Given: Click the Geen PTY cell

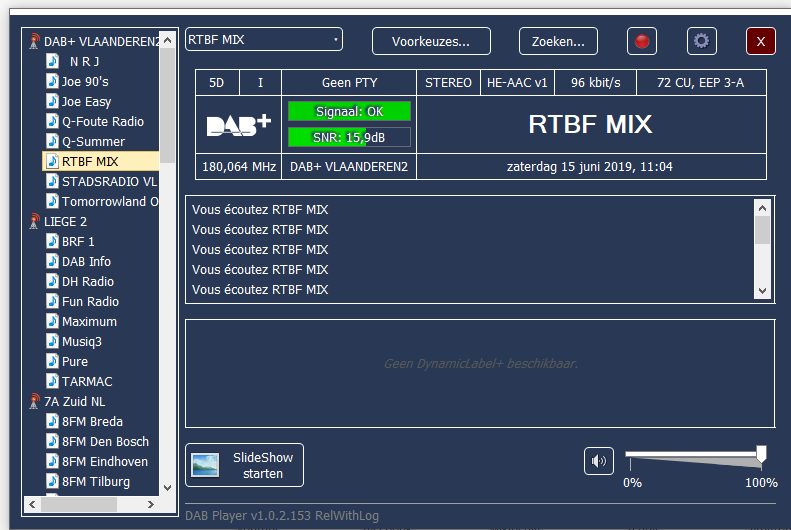Looking at the screenshot, I should [349, 83].
